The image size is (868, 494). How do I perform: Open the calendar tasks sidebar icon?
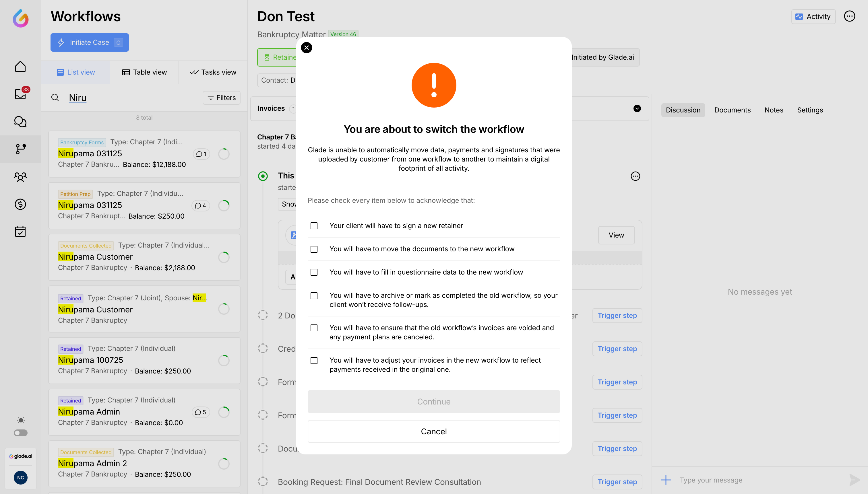(20, 232)
